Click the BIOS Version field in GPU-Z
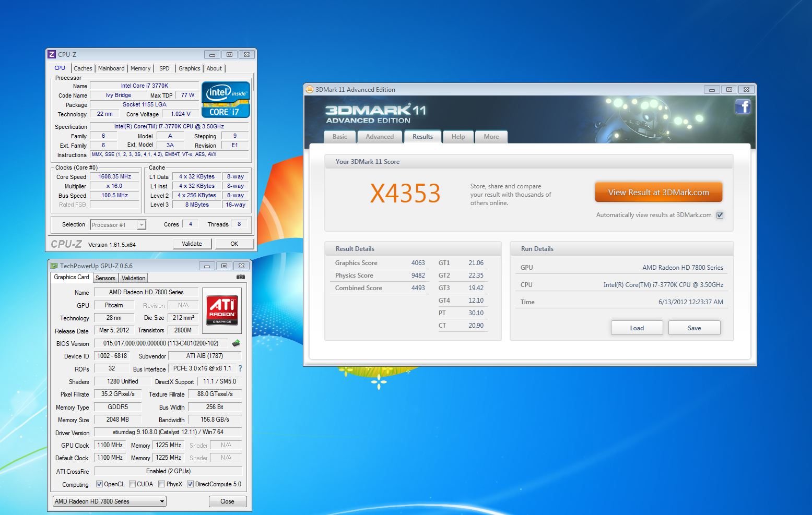The height and width of the screenshot is (515, 812). click(161, 343)
